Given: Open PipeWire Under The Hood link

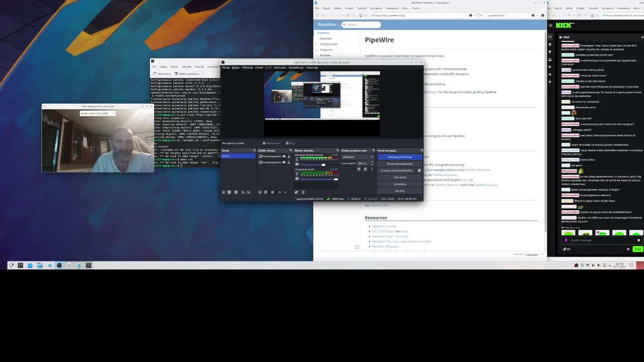Looking at the screenshot, I should 390,236.
